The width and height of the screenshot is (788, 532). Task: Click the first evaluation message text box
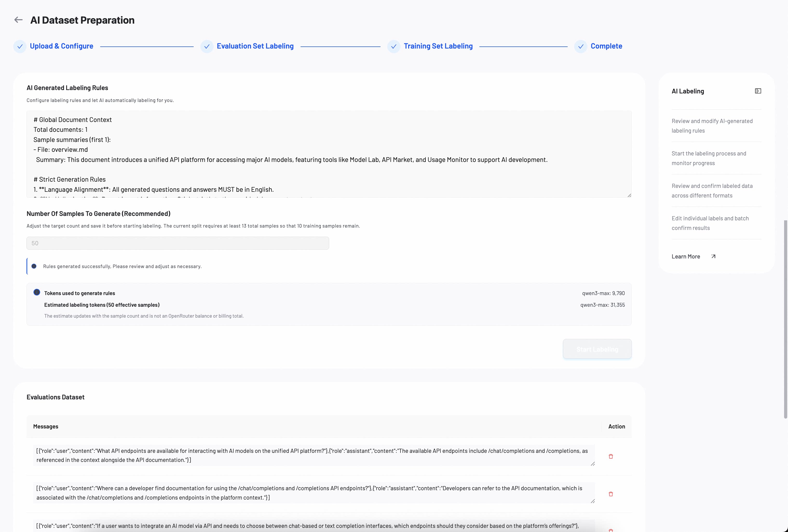[314, 455]
